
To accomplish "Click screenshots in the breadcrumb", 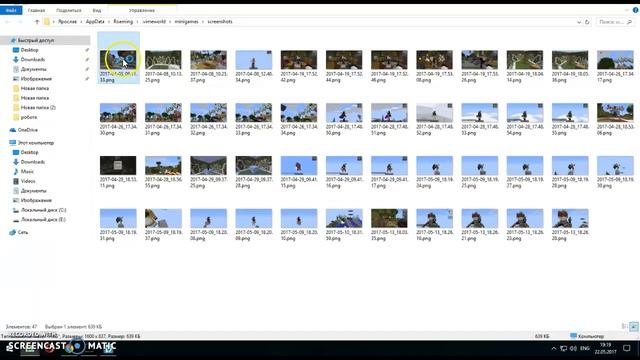I will click(x=220, y=22).
